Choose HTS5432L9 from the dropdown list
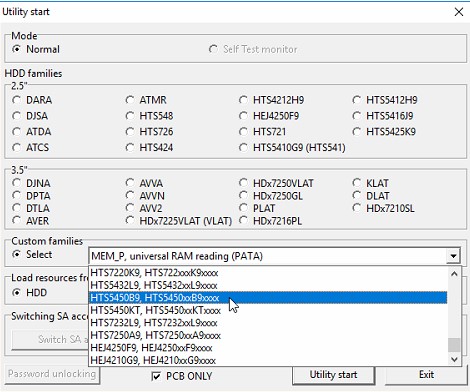This screenshot has height=392, width=470. pyautogui.click(x=268, y=285)
